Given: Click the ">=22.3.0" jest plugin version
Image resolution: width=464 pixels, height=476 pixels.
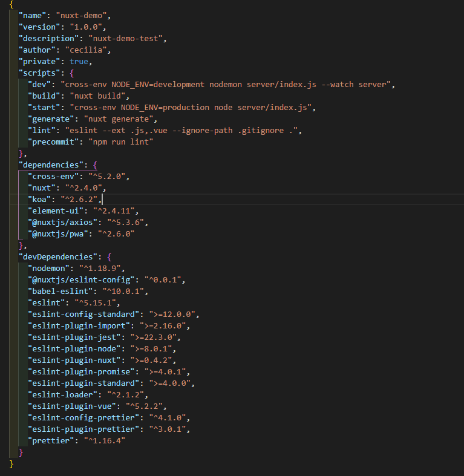Looking at the screenshot, I should pos(154,337).
